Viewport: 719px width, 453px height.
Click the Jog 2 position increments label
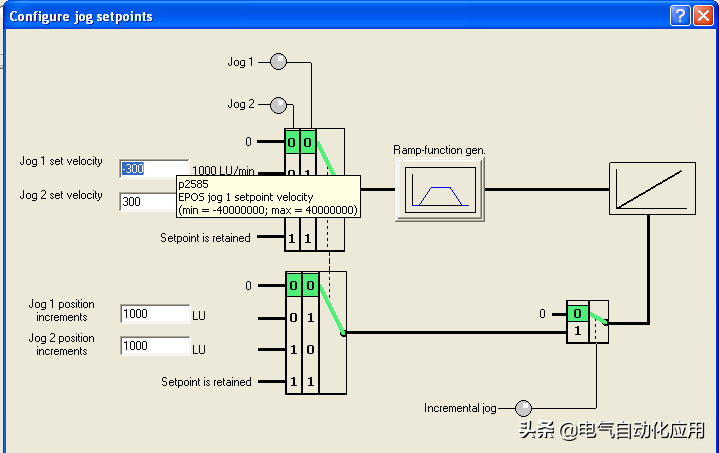[x=61, y=344]
